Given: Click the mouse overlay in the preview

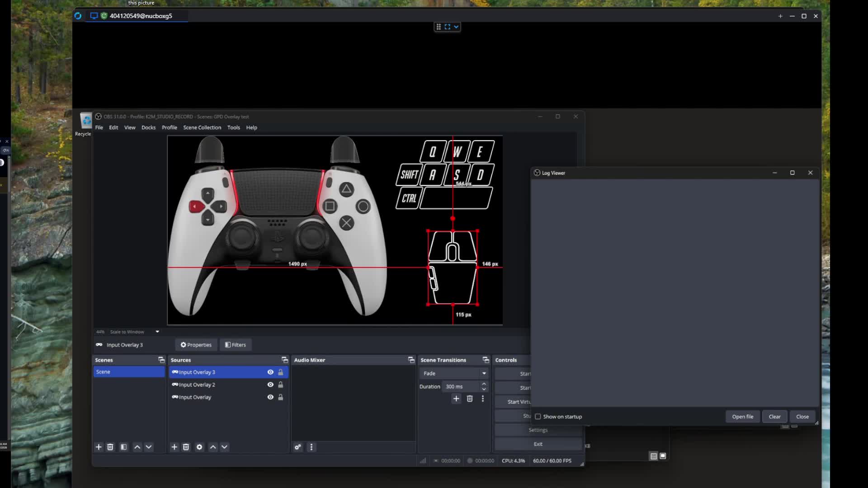Looking at the screenshot, I should [453, 267].
